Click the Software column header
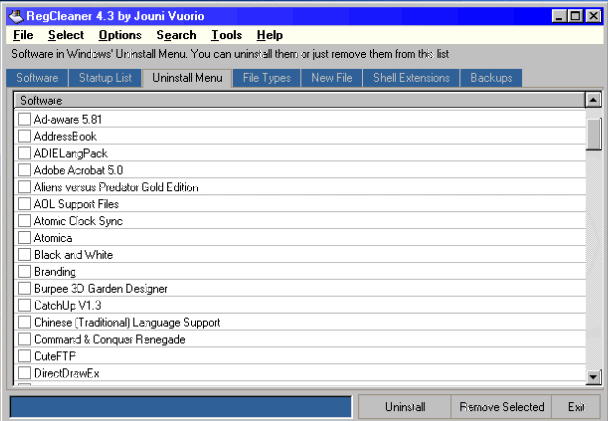This screenshot has width=608, height=421. tap(299, 100)
